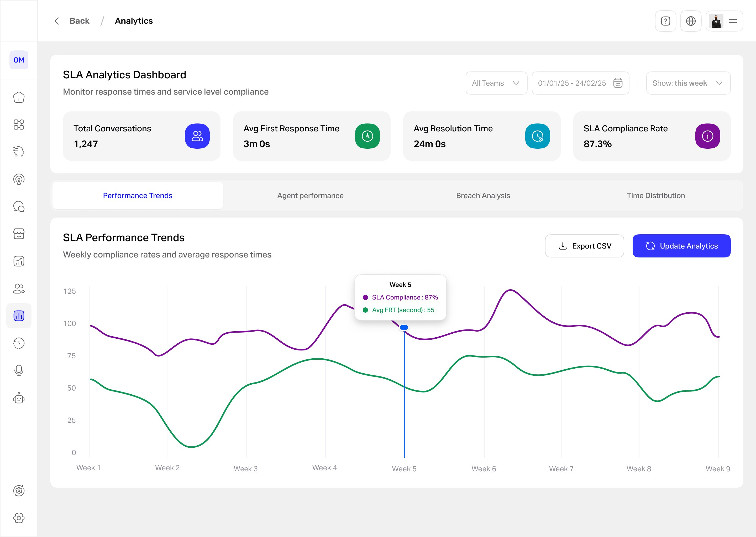Viewport: 756px width, 537px height.
Task: Click the Update Analytics button
Action: click(x=681, y=246)
